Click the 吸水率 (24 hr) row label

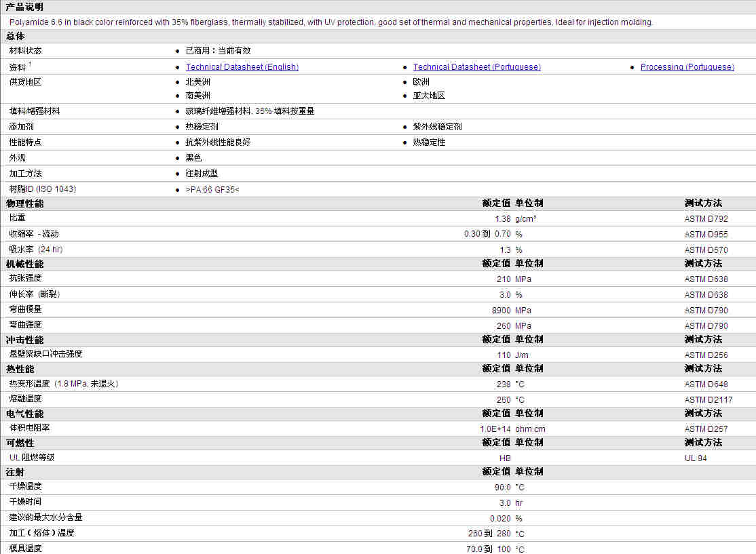point(36,250)
